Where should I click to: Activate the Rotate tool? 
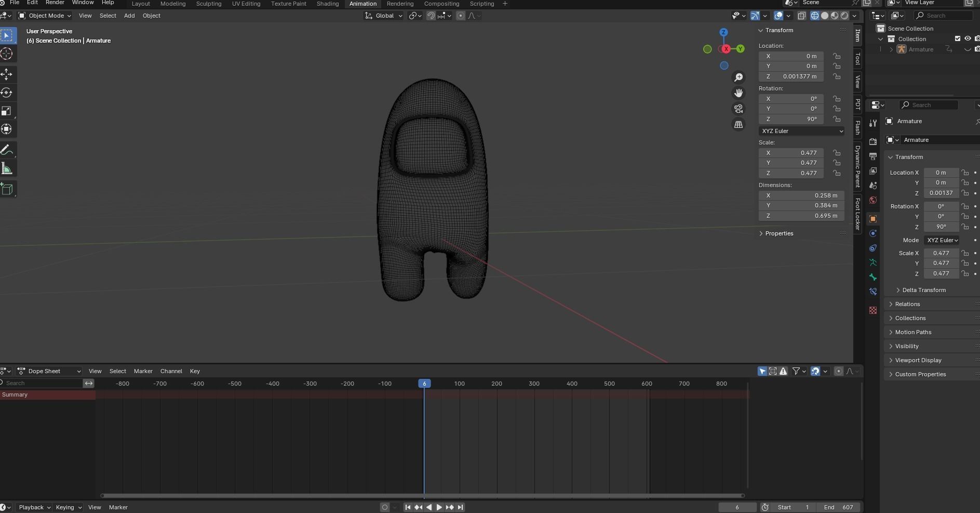(x=7, y=93)
